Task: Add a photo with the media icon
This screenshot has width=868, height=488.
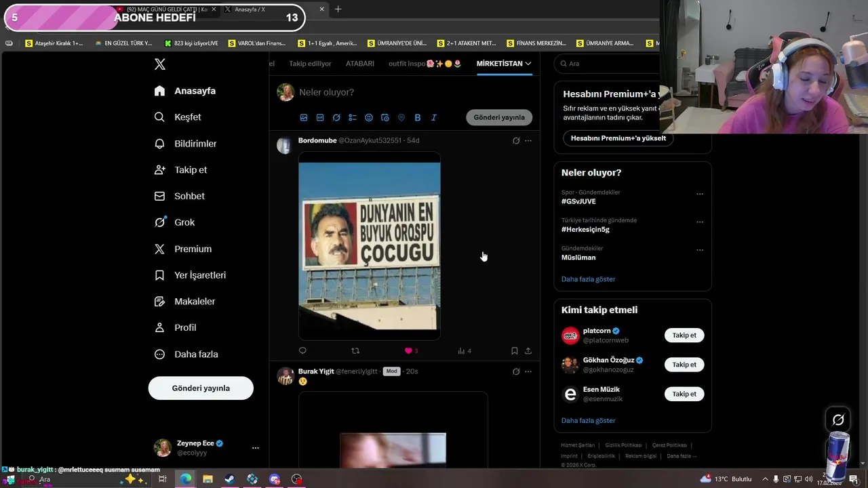Action: (x=304, y=117)
